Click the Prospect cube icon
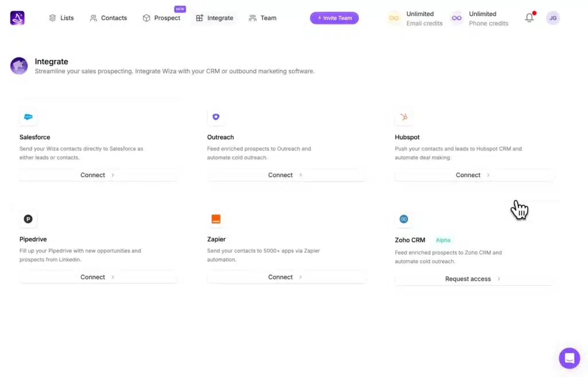The image size is (588, 377). click(x=146, y=18)
